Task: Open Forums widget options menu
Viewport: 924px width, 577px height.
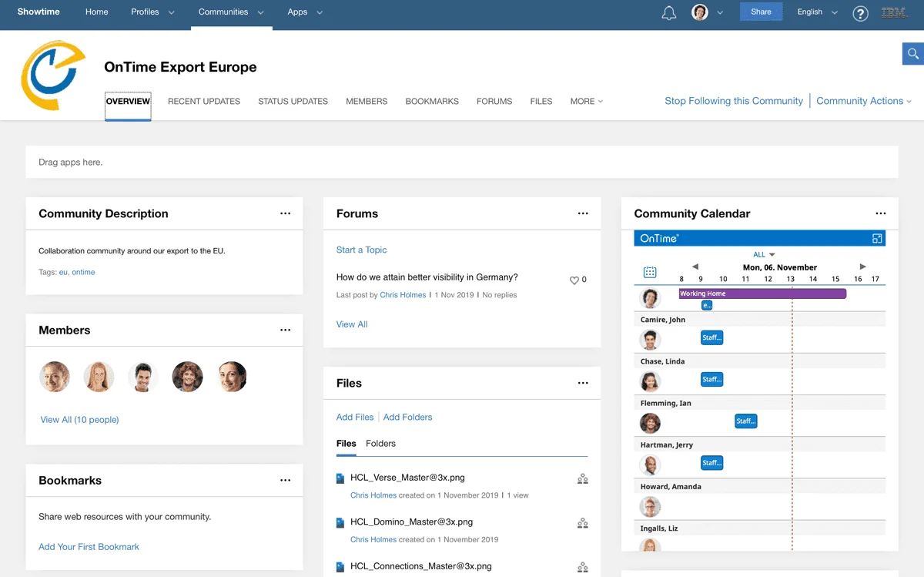Action: [583, 213]
